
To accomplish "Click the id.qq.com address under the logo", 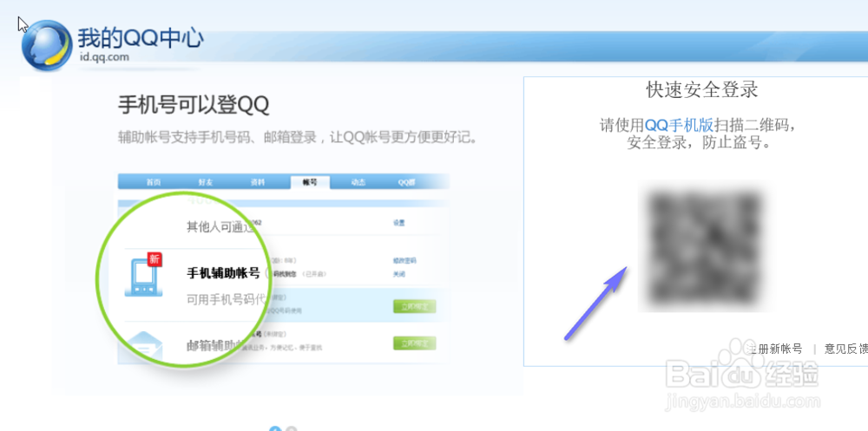I will 103,56.
